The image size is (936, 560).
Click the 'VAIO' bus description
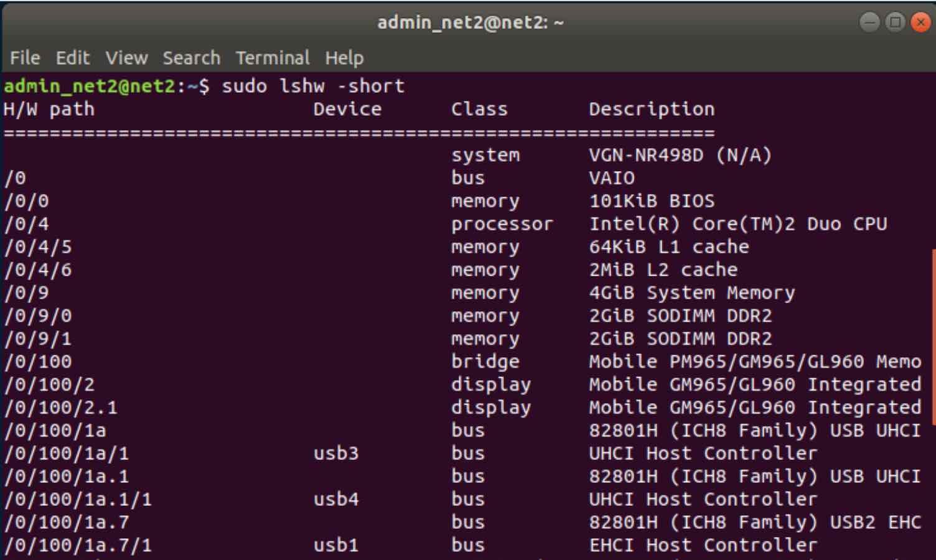(x=612, y=178)
